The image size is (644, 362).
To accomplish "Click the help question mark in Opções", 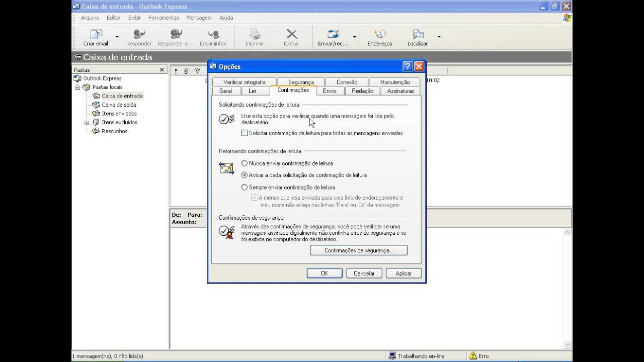I will coord(408,66).
